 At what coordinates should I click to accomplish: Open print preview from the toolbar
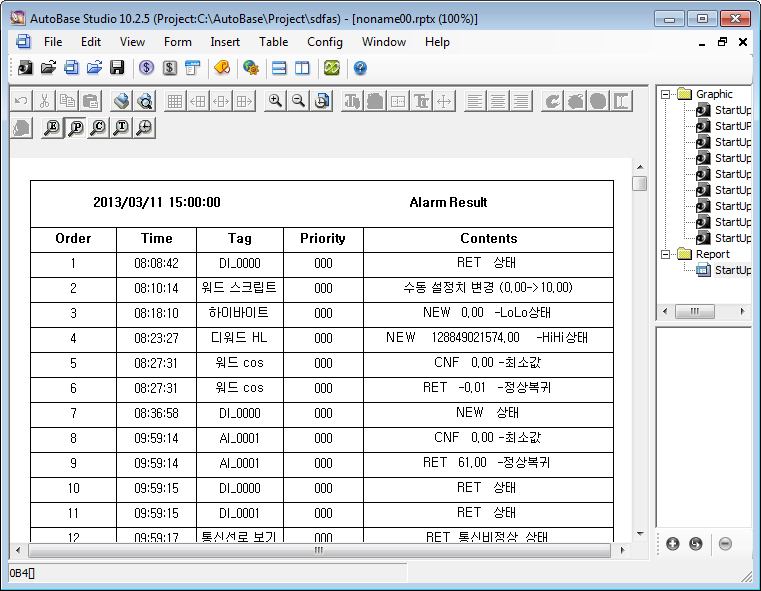pyautogui.click(x=145, y=101)
